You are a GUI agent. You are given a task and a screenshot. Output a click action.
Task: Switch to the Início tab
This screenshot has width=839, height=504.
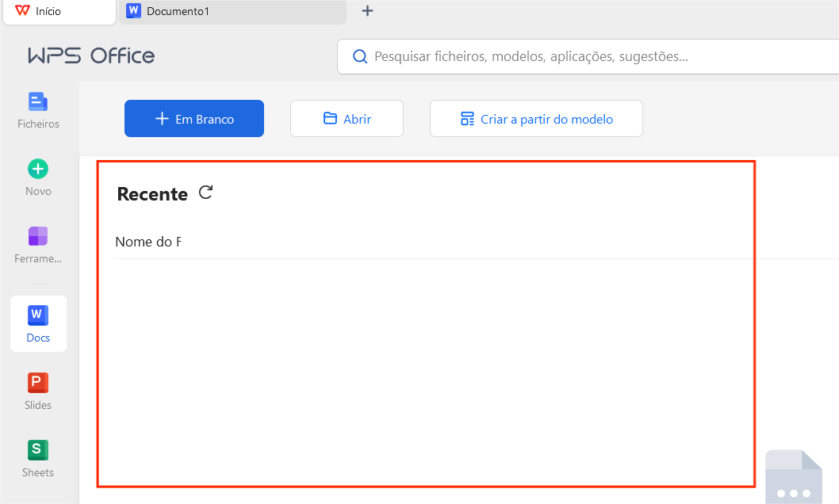[59, 11]
